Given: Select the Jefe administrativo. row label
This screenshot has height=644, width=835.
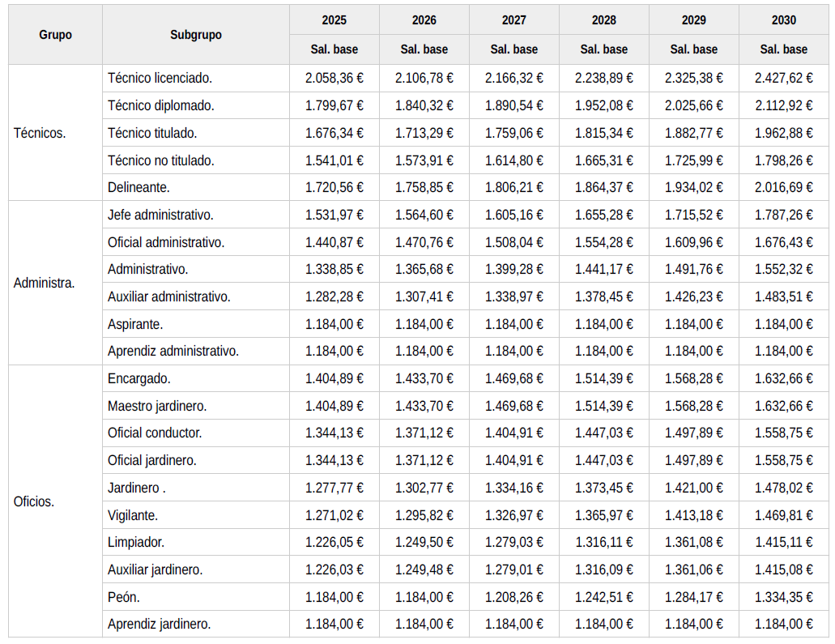Looking at the screenshot, I should [160, 215].
